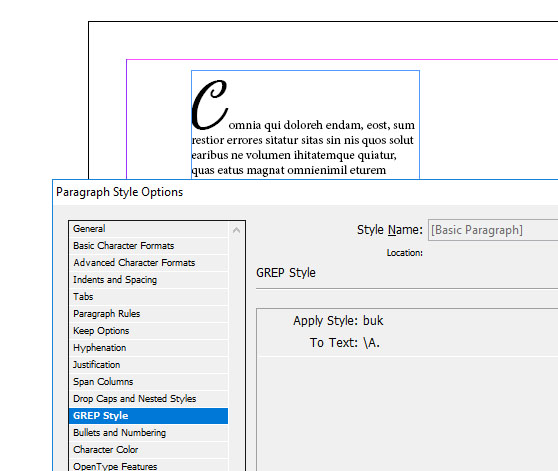Image resolution: width=558 pixels, height=471 pixels.
Task: Select the Justification category
Action: click(148, 365)
